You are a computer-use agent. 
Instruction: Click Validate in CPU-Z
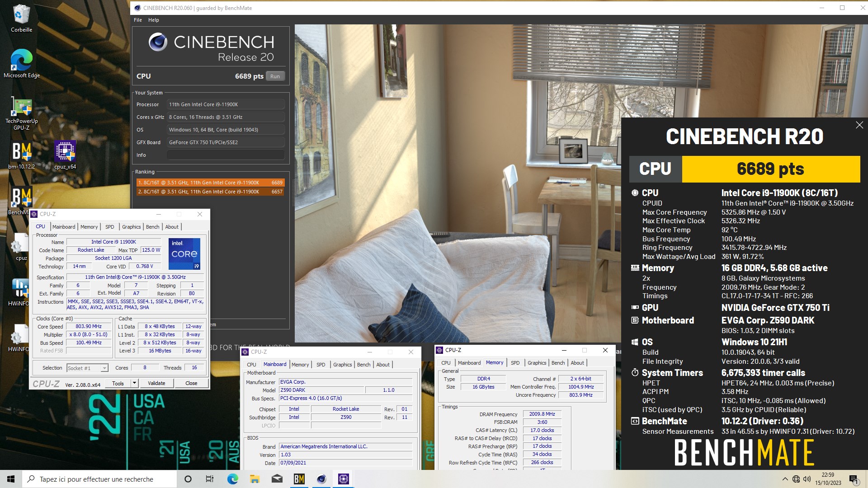(156, 383)
